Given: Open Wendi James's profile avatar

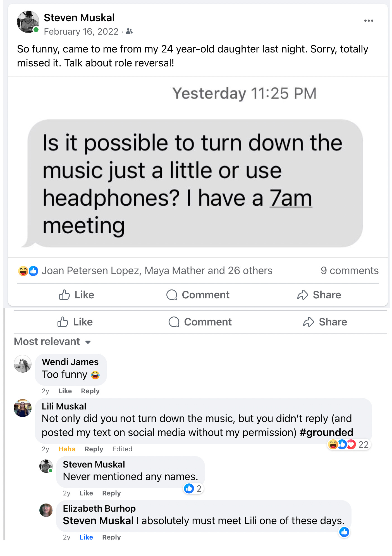Looking at the screenshot, I should point(23,364).
